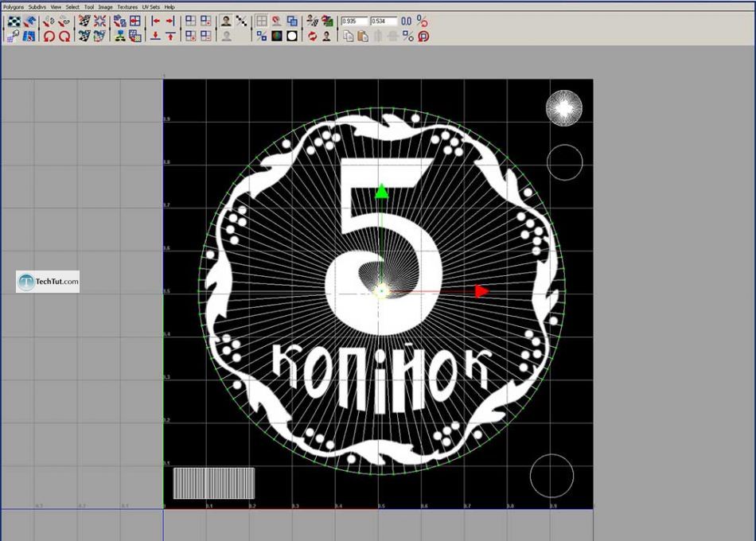Rotate UVs counterclockwise
This screenshot has height=541, width=756.
point(49,36)
